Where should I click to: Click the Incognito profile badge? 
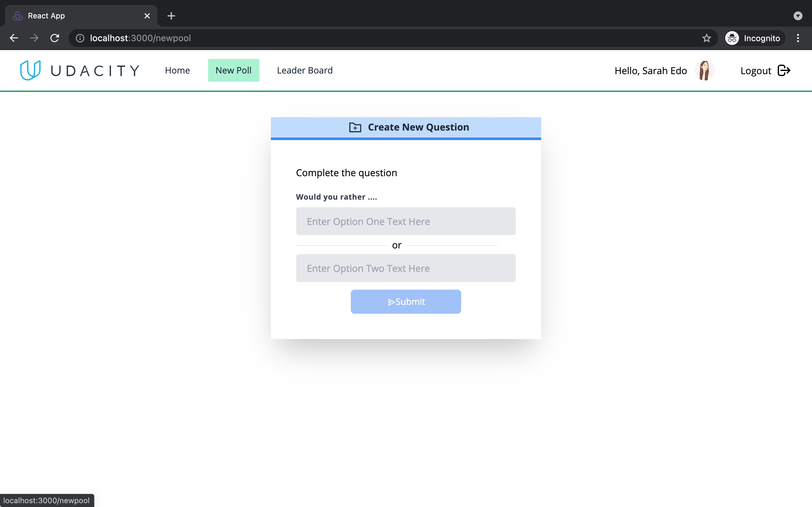point(755,38)
